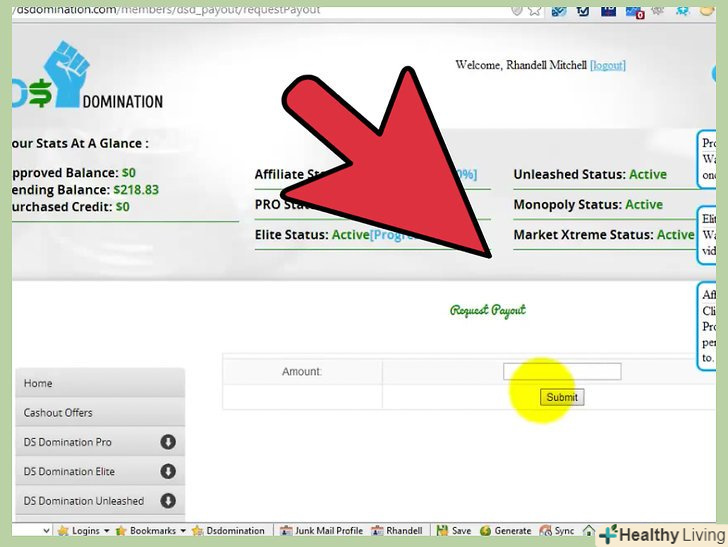
Task: Click the checkmark extension icon in toolbar
Action: coord(583,10)
